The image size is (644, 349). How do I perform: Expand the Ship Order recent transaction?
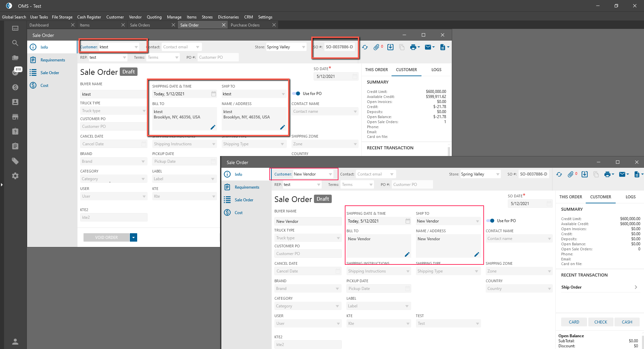636,287
